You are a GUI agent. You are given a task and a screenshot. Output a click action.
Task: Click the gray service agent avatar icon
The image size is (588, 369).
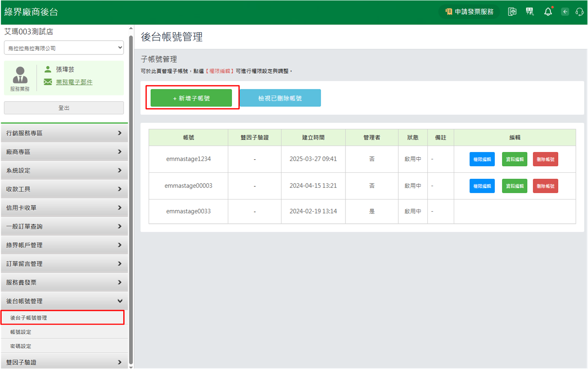(20, 75)
